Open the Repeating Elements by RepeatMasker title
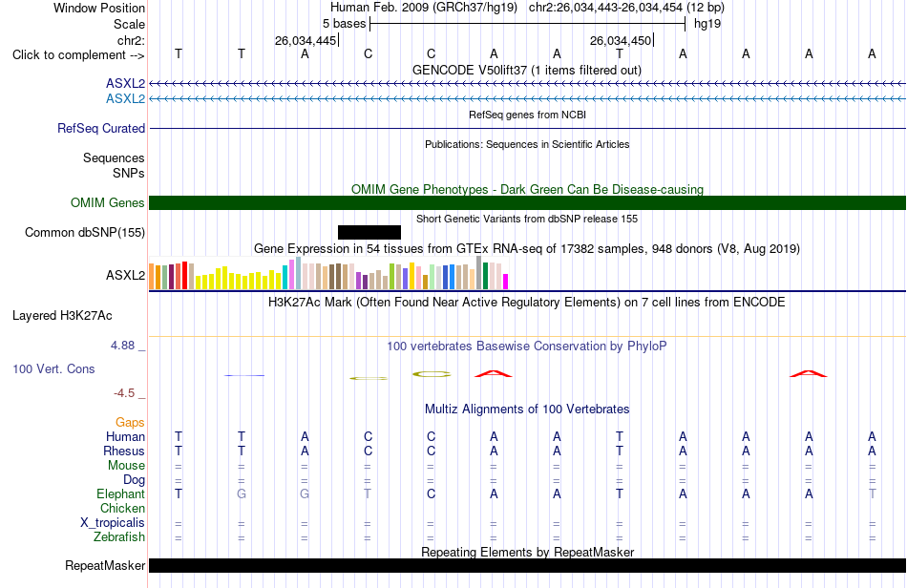The height and width of the screenshot is (588, 907). [527, 552]
